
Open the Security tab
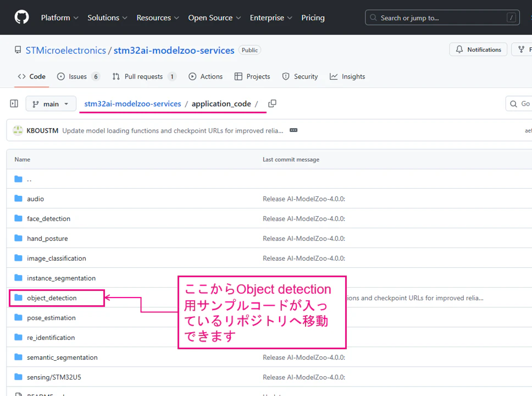pyautogui.click(x=300, y=76)
